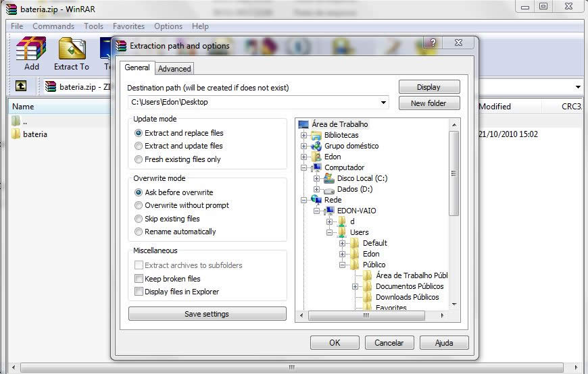This screenshot has width=588, height=374.
Task: Enable Keep broken files checkbox
Action: (139, 278)
